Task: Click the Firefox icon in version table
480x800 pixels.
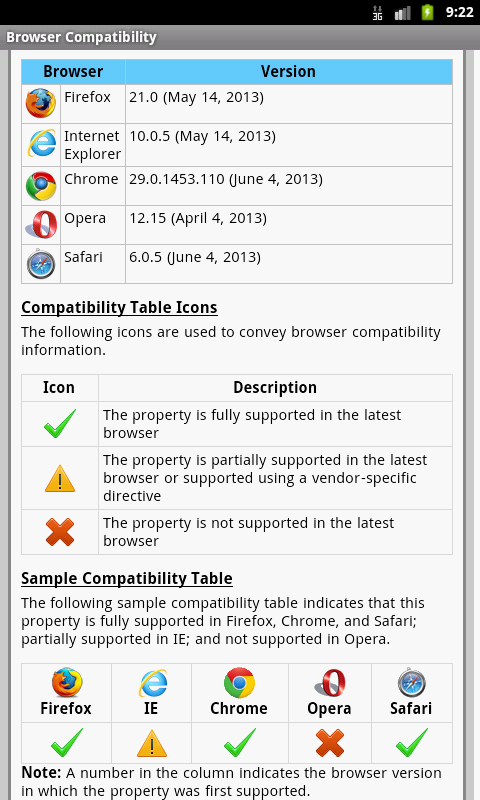Action: pos(41,103)
